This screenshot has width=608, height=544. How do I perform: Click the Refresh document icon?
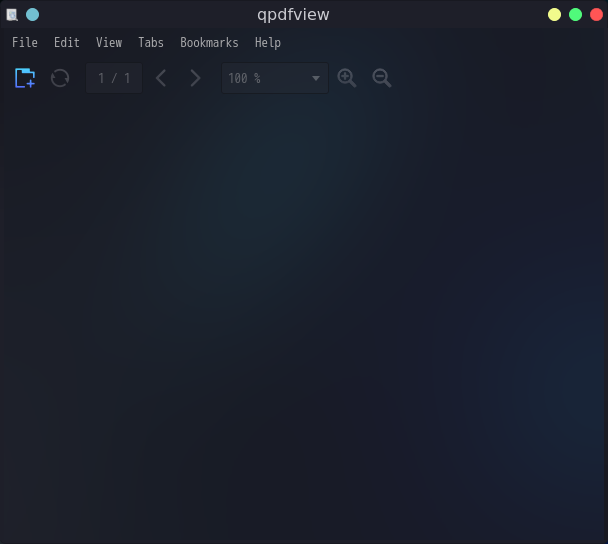pos(60,78)
